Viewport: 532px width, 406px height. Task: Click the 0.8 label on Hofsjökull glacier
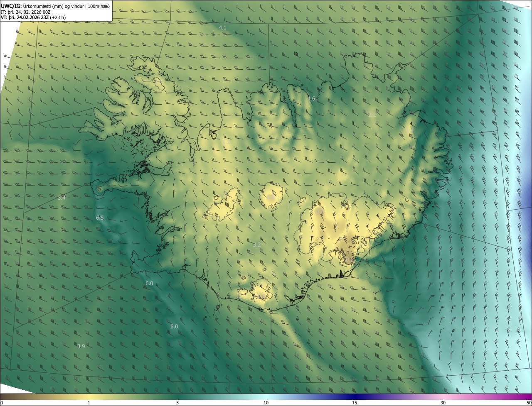click(x=271, y=198)
